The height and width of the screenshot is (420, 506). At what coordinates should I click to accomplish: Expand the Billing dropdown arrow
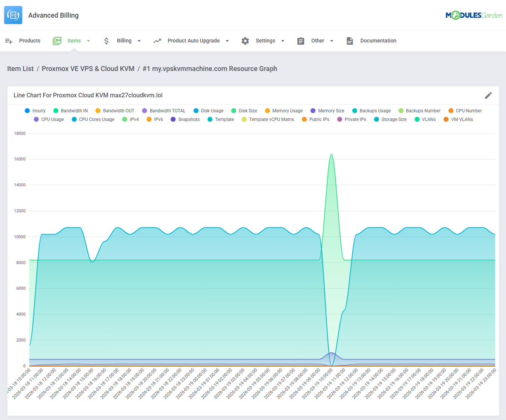[139, 41]
